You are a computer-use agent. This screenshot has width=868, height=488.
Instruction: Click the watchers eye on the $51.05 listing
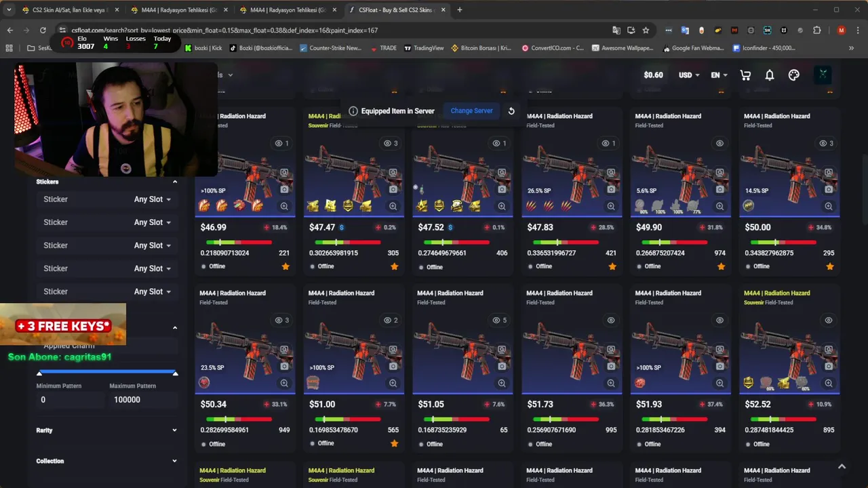pyautogui.click(x=499, y=320)
